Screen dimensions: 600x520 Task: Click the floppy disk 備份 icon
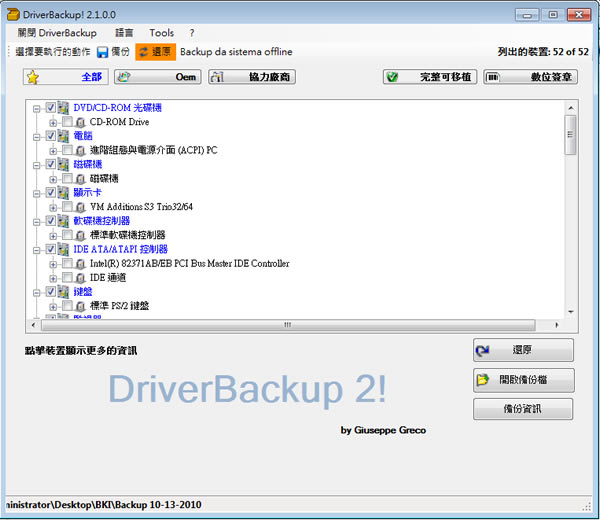point(103,52)
